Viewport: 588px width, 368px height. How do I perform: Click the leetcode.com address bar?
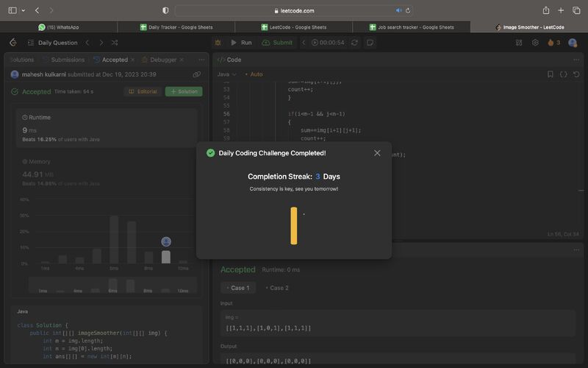pos(294,11)
